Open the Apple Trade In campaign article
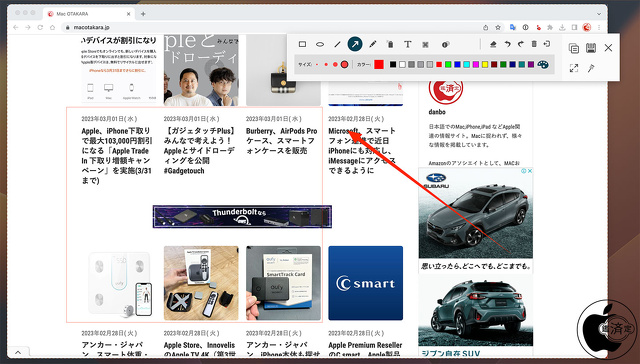The width and height of the screenshot is (640, 364). click(116, 155)
